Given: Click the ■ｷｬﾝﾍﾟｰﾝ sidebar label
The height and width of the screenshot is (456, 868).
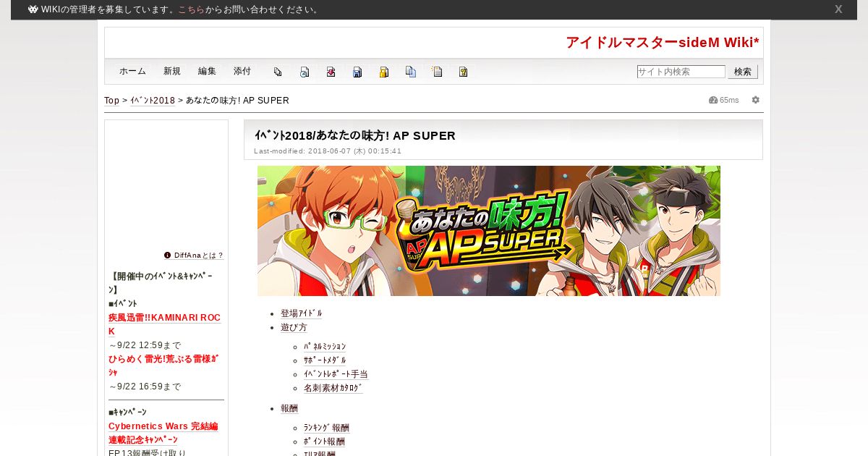Looking at the screenshot, I should click(127, 413).
